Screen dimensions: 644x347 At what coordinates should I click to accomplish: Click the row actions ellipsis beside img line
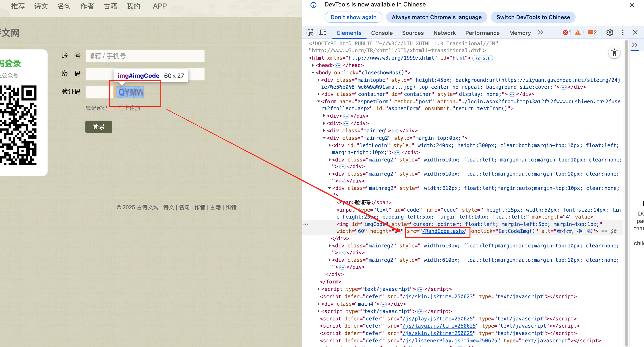click(306, 224)
